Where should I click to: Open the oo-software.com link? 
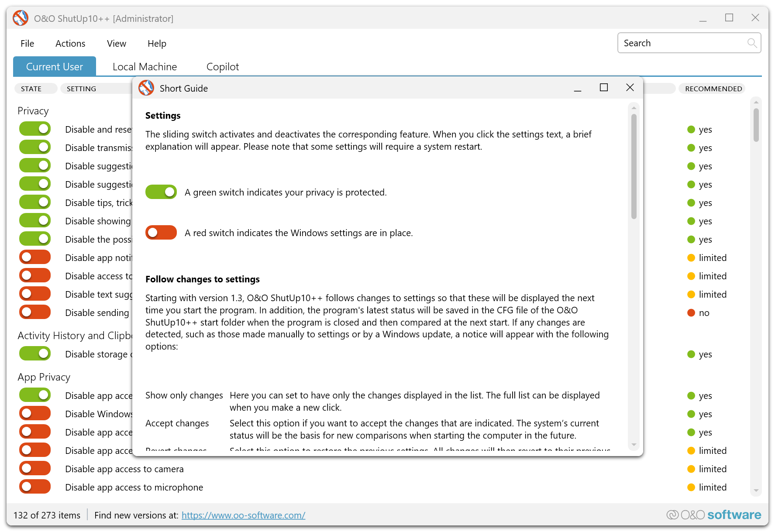[x=243, y=515]
